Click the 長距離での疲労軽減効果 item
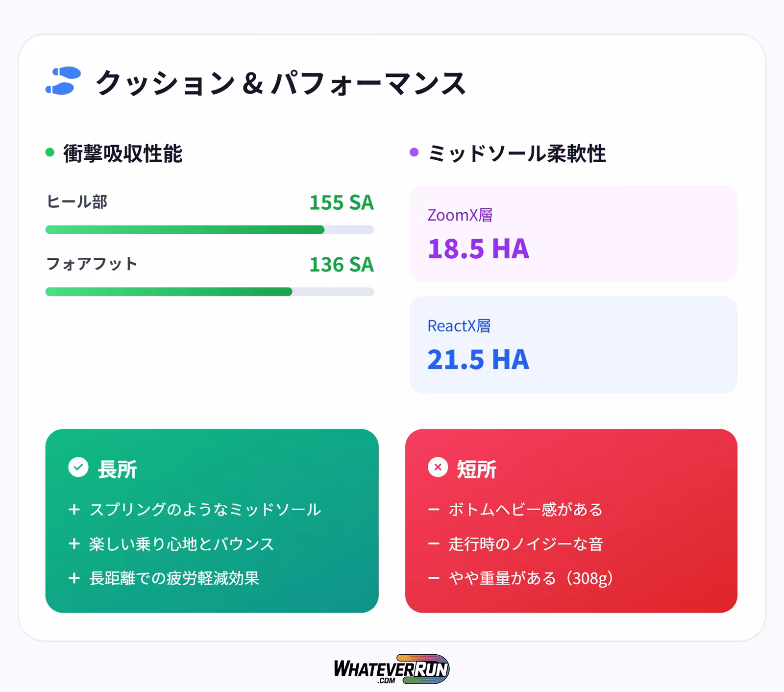Screen dimensions: 784x692 pyautogui.click(x=174, y=578)
